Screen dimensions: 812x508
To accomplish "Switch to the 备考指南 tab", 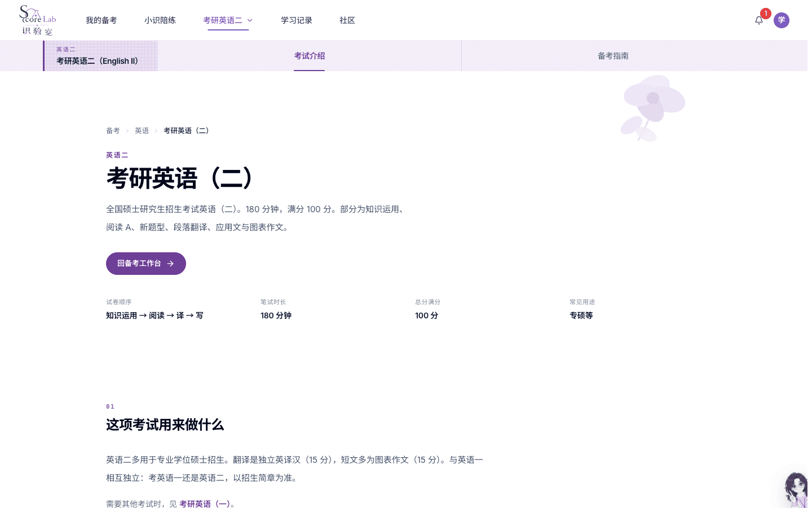I will (613, 56).
